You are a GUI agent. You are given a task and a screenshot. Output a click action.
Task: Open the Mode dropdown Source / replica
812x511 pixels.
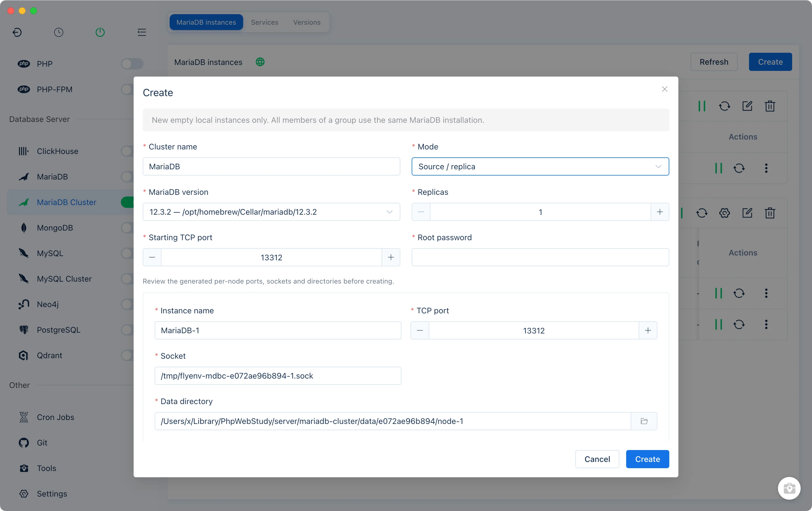[540, 166]
